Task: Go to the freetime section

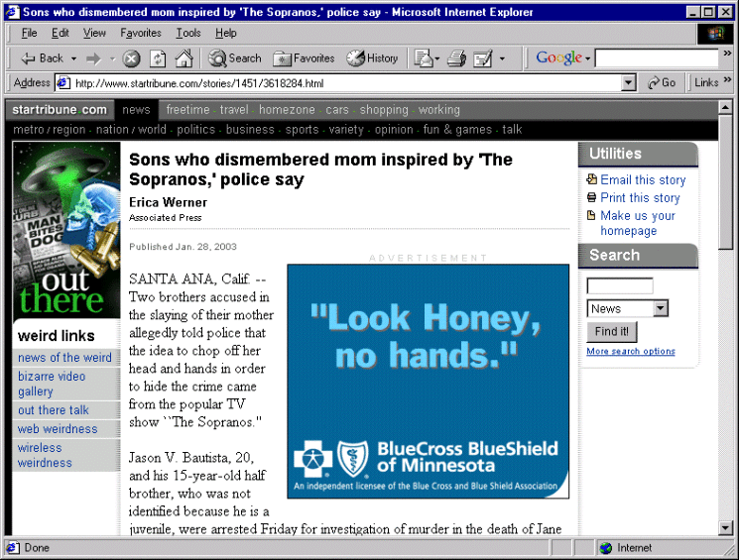Action: 187,110
